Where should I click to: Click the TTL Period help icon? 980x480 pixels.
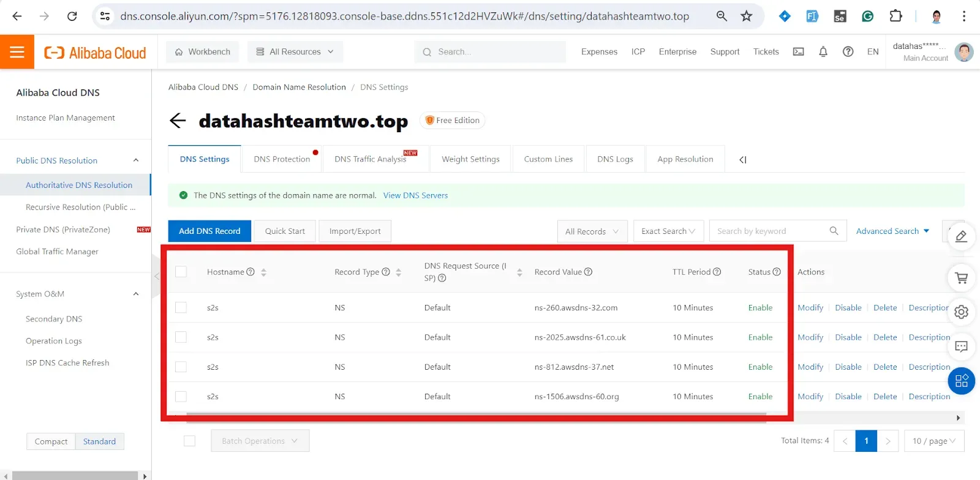click(x=717, y=272)
